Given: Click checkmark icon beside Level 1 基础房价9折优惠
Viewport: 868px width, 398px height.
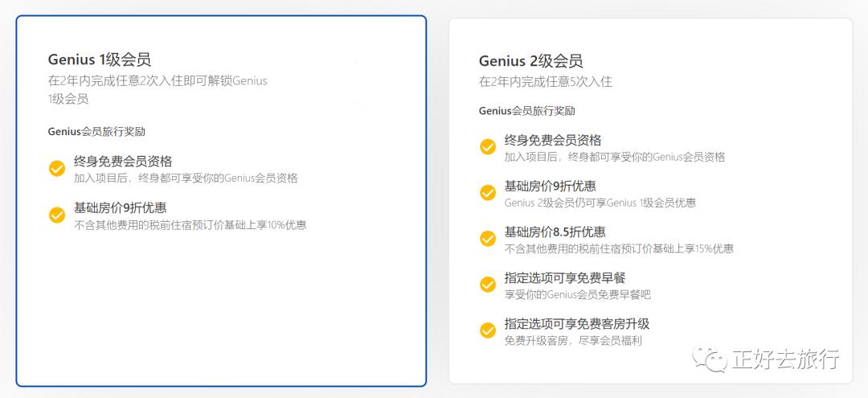Looking at the screenshot, I should pos(57,215).
